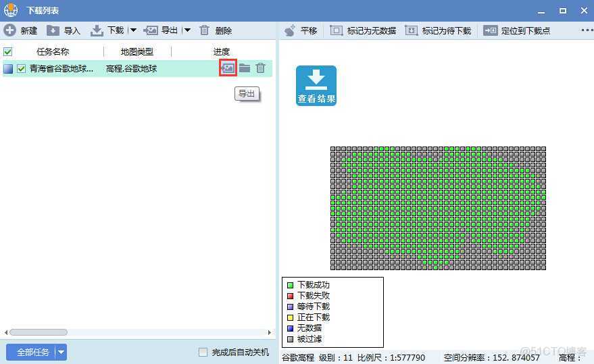Click the 任务名称 column header
Viewport: 594px width, 364px height.
[x=53, y=51]
